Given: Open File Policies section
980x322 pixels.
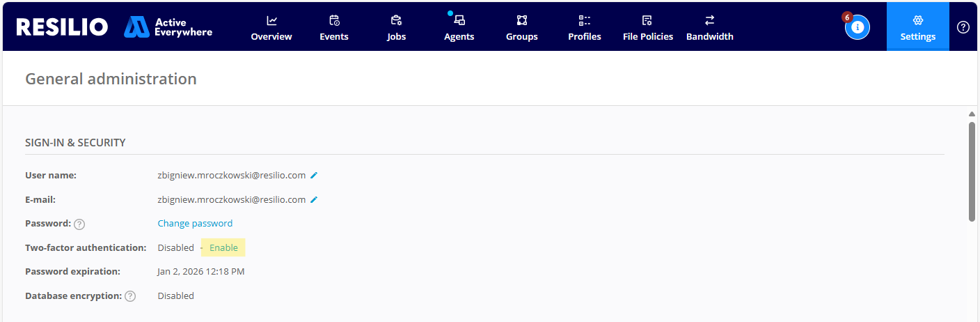Looking at the screenshot, I should [647, 27].
